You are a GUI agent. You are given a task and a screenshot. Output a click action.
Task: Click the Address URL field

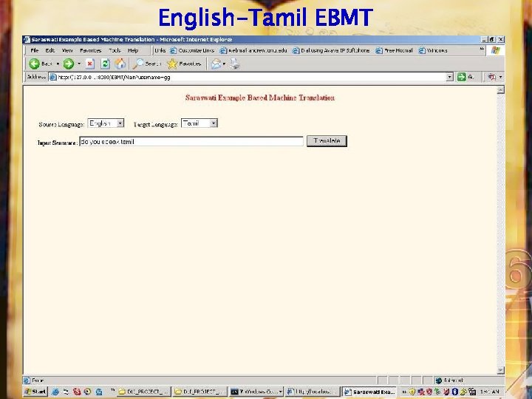(x=251, y=77)
